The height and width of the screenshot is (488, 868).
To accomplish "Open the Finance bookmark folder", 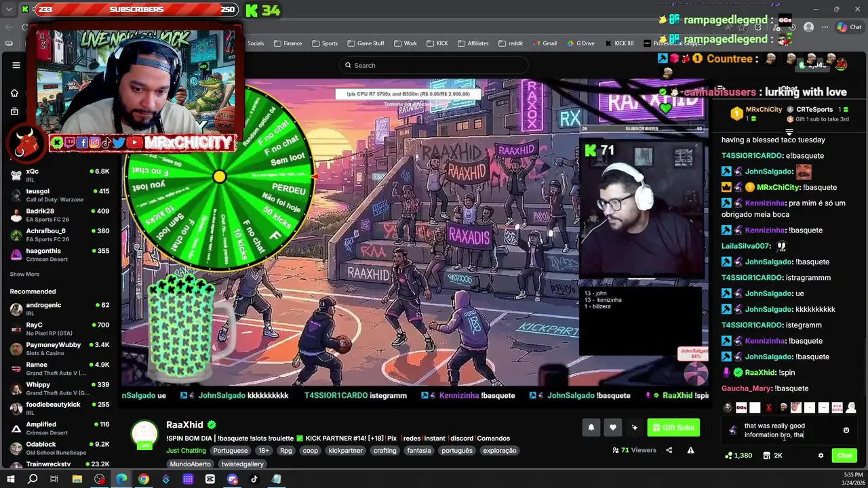I will tap(288, 43).
